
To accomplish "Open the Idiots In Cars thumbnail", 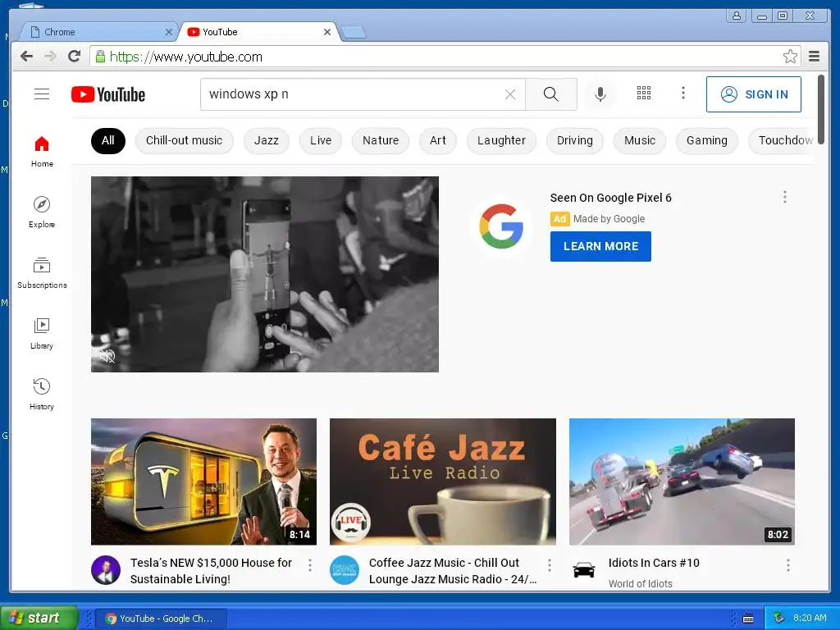I will (x=682, y=482).
